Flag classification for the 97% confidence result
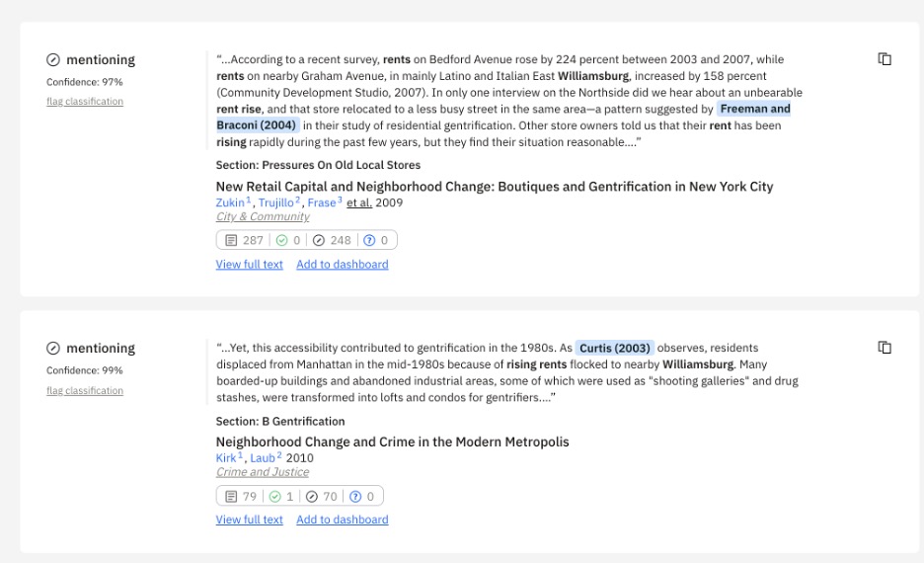The height and width of the screenshot is (563, 924). click(85, 102)
